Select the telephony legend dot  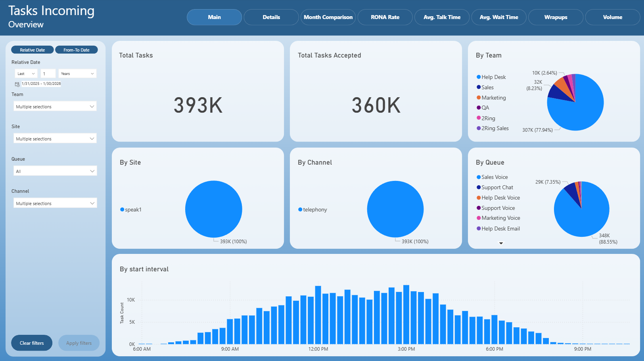[x=300, y=209]
